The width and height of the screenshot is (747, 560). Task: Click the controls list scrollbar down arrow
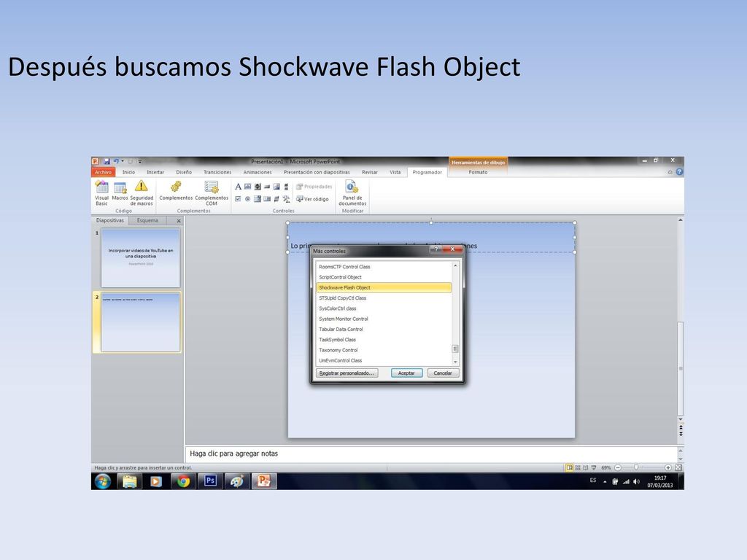click(455, 362)
